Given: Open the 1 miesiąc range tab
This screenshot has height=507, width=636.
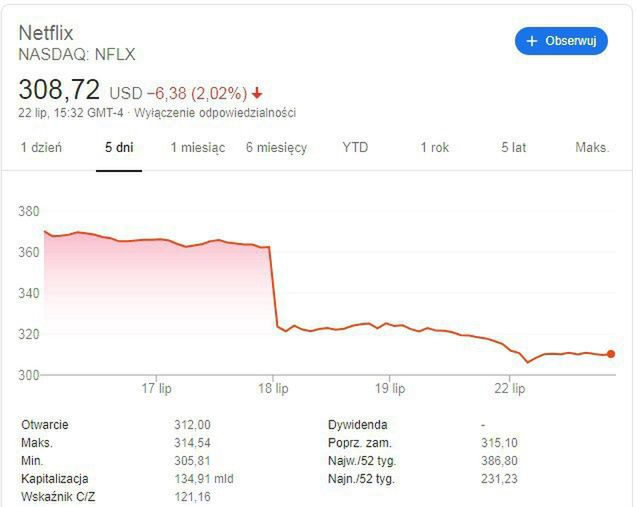Looking at the screenshot, I should click(x=197, y=148).
